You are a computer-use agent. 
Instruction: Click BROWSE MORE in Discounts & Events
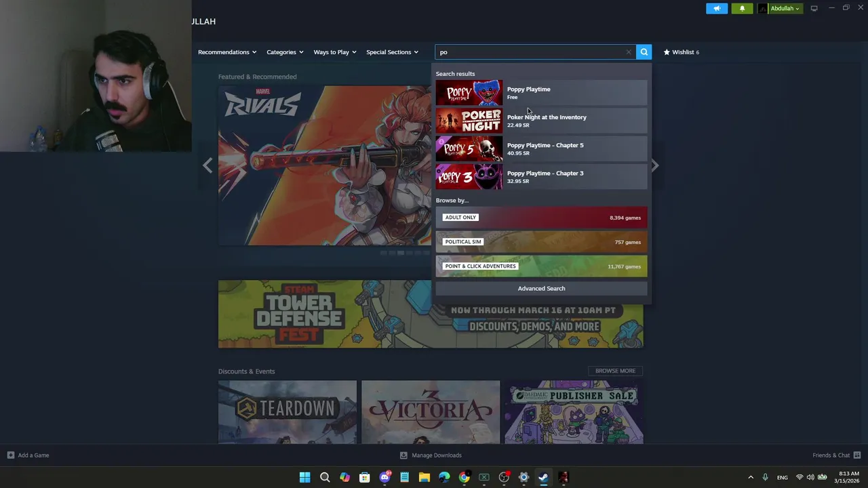point(615,371)
